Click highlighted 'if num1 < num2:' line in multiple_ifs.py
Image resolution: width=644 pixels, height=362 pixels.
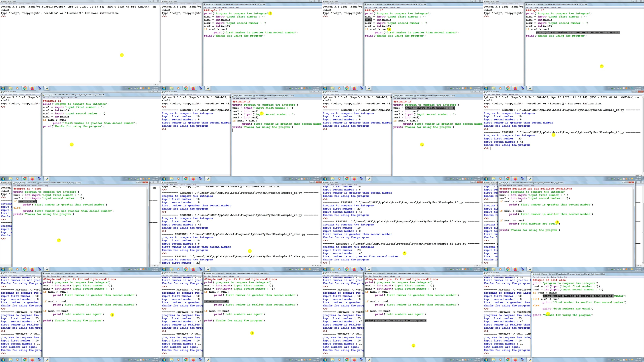(x=217, y=301)
